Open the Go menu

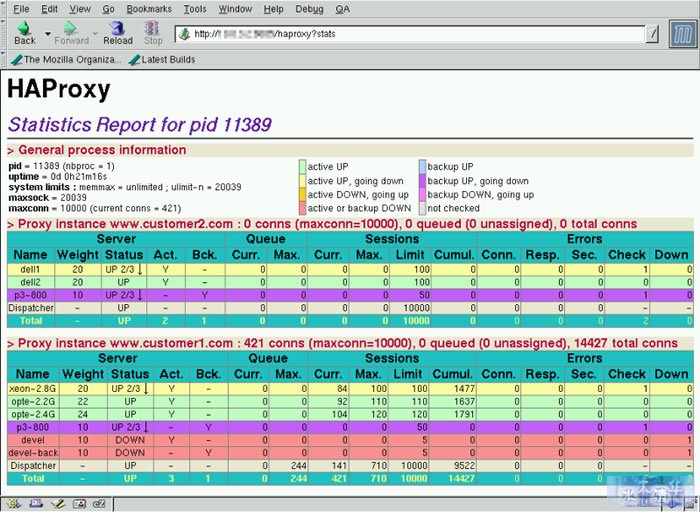coord(108,9)
